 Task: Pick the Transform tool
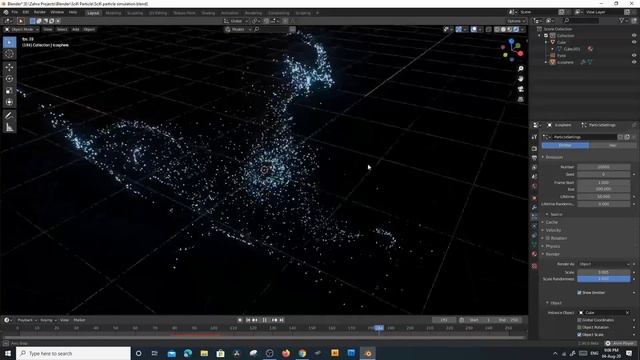click(x=9, y=102)
